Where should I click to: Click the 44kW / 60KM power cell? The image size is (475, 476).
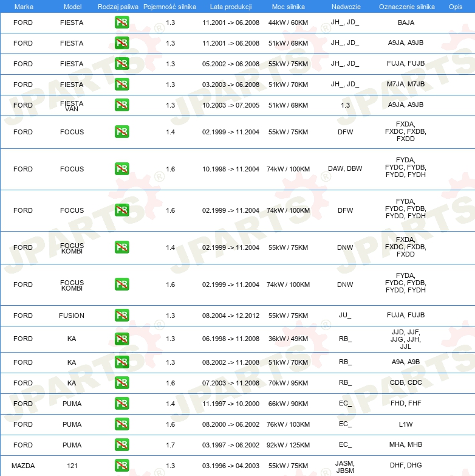(x=288, y=22)
